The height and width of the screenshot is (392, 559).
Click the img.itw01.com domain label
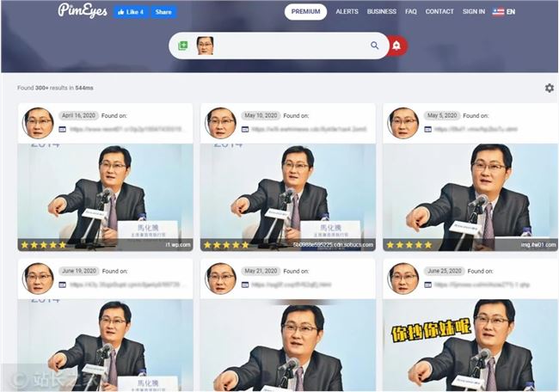tap(538, 245)
